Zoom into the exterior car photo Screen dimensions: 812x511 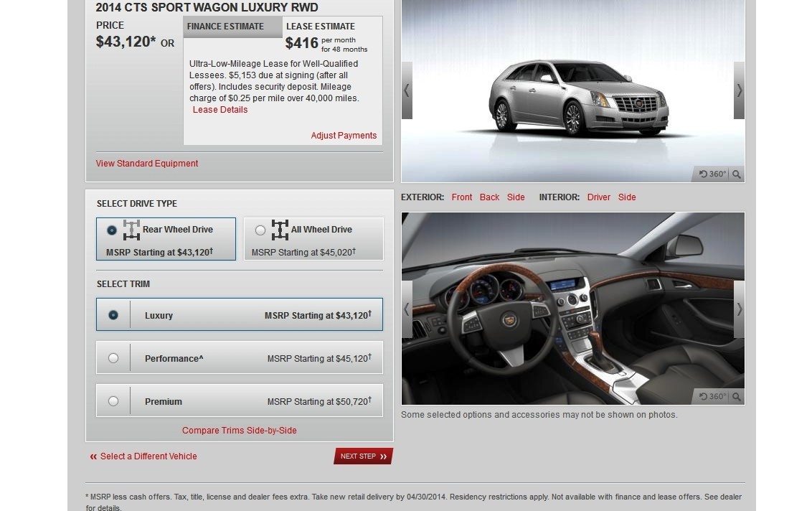(737, 174)
